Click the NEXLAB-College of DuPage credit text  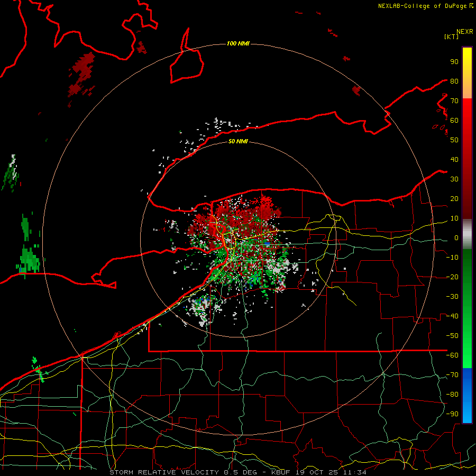[x=425, y=6]
